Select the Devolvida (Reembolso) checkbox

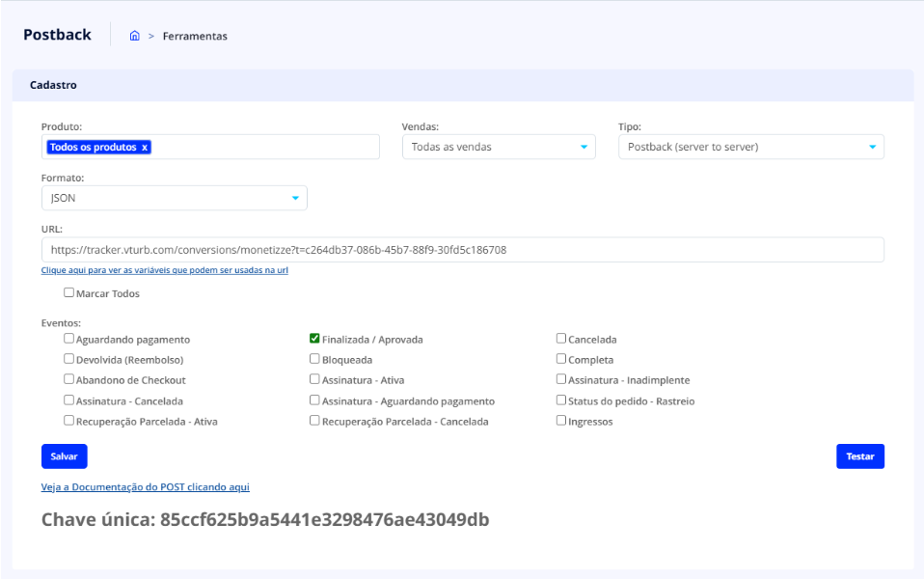click(68, 359)
